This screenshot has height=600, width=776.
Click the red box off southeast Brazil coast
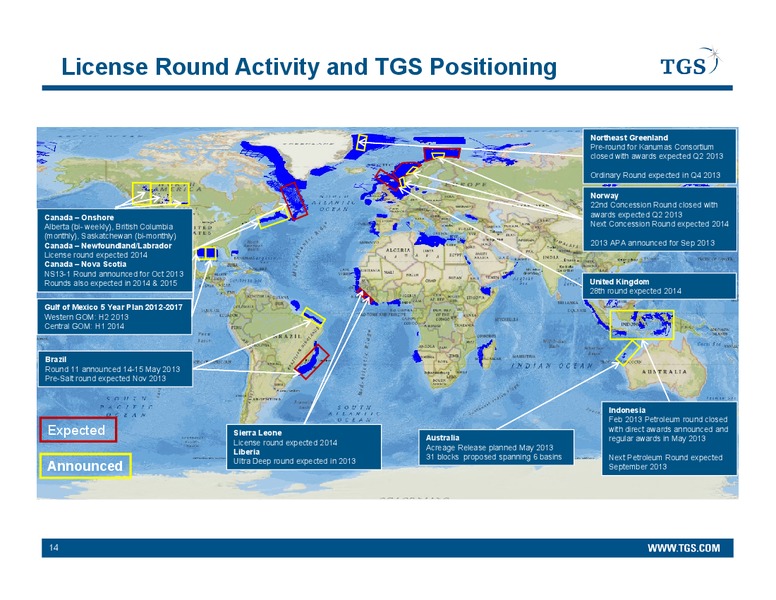coord(312,361)
